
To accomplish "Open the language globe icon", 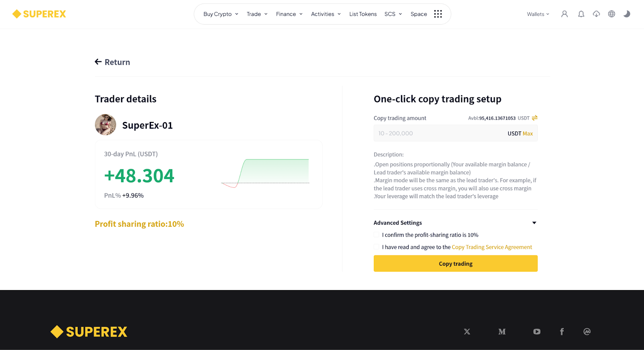I will (611, 14).
